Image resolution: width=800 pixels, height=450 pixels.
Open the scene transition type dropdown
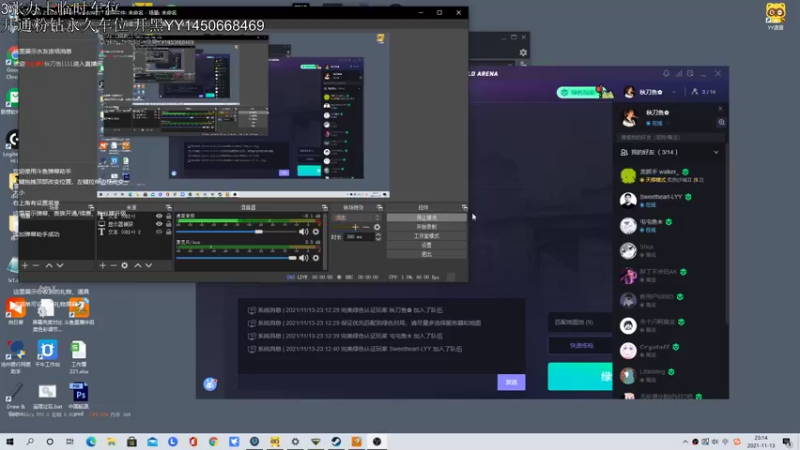click(x=356, y=218)
